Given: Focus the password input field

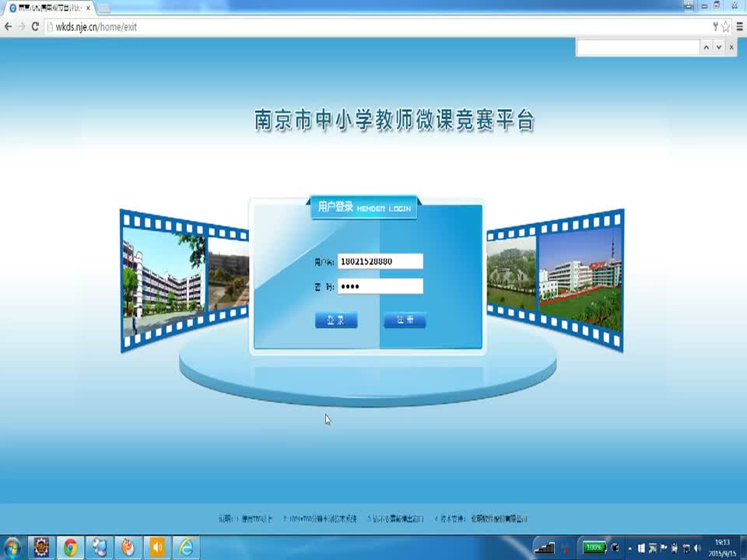Looking at the screenshot, I should 380,286.
